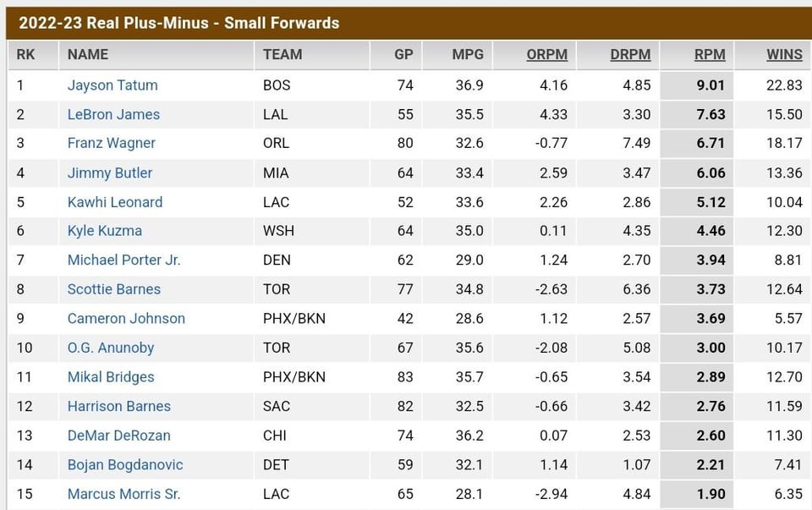The image size is (812, 510).
Task: Open DeMar DeRozan's profile link
Action: click(x=119, y=436)
